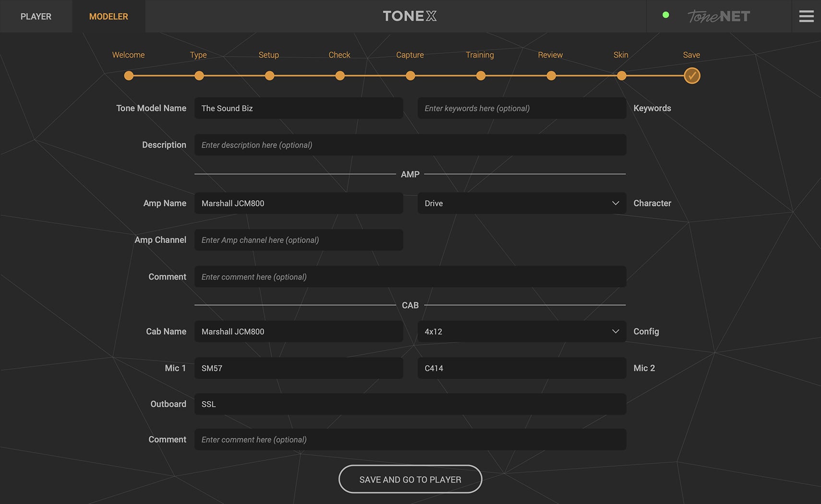Click the Save step checkmark
The image size is (821, 504).
click(691, 75)
